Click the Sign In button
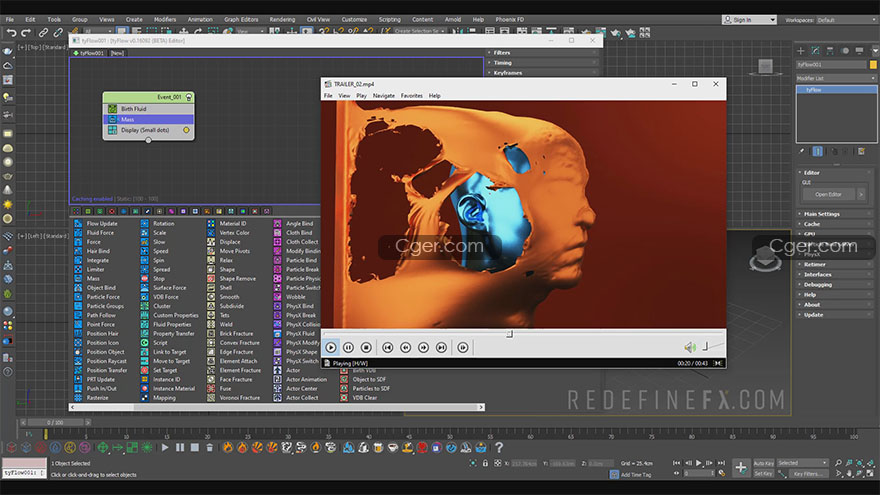Screen dimensions: 880x495 coord(749,20)
